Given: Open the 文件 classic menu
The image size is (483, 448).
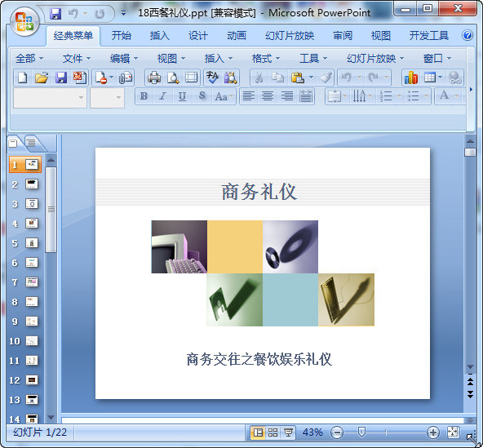Looking at the screenshot, I should 77,58.
